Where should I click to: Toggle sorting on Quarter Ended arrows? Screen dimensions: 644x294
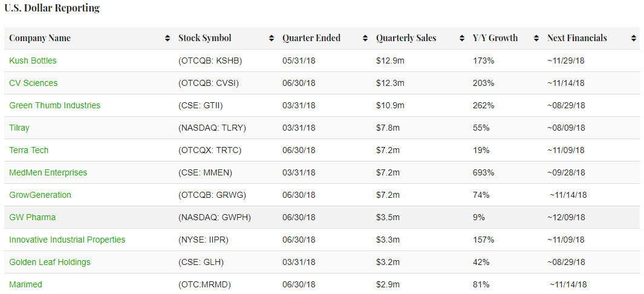point(365,38)
